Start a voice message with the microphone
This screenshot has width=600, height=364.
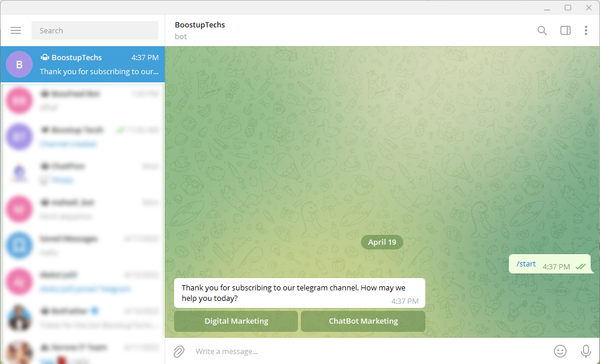(x=585, y=351)
